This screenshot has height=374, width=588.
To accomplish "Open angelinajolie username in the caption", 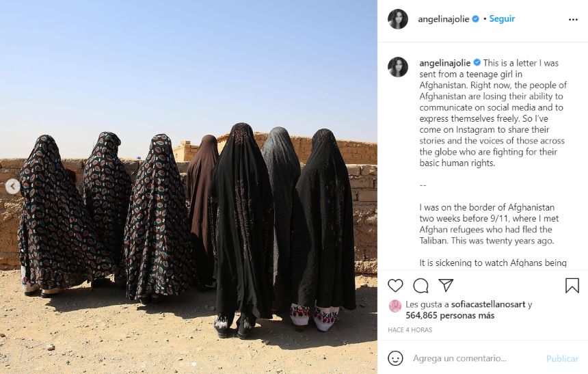I will point(444,63).
